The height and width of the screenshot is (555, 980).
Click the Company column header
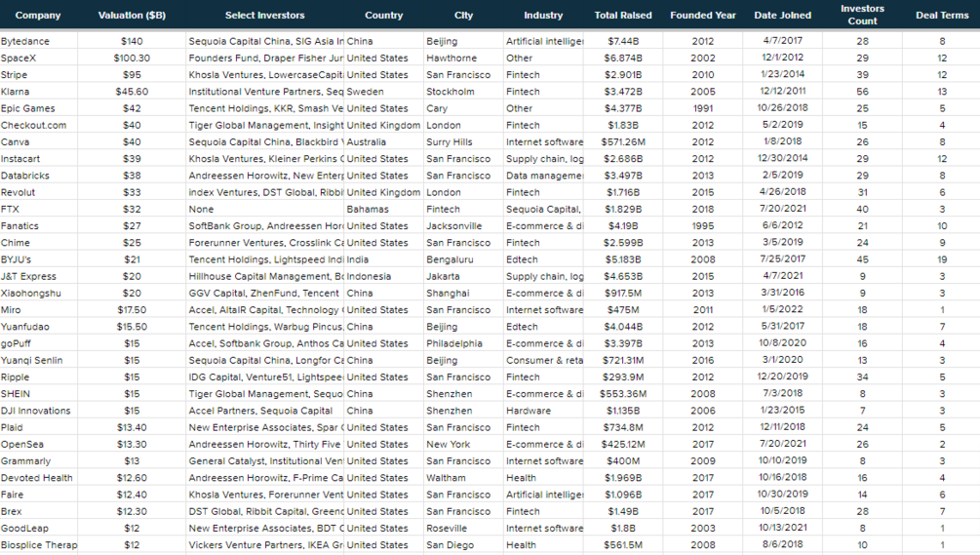pos(38,15)
